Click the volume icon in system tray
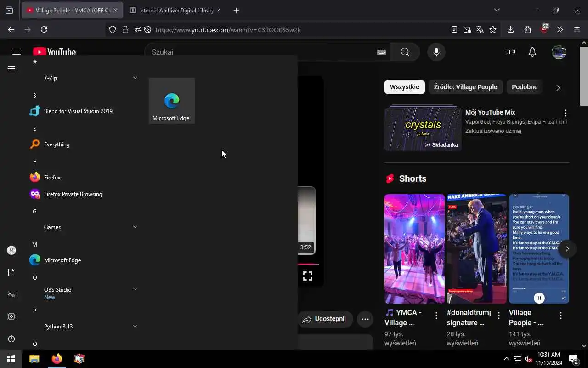This screenshot has width=588, height=368. point(528,359)
